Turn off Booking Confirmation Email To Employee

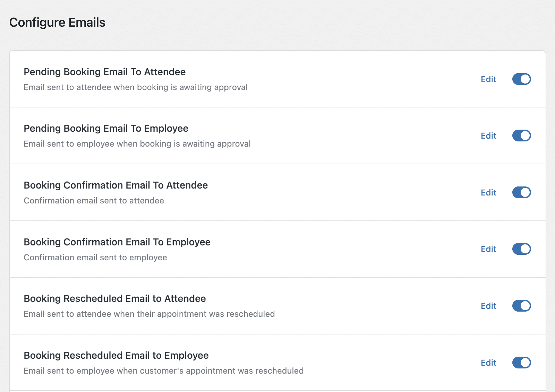click(521, 249)
